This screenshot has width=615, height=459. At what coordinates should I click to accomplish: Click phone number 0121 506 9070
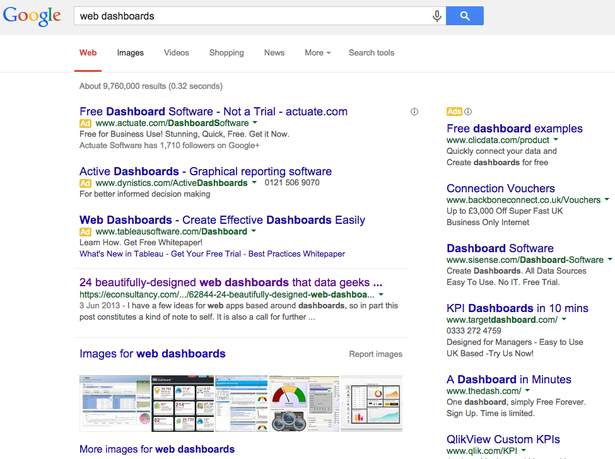tap(292, 183)
